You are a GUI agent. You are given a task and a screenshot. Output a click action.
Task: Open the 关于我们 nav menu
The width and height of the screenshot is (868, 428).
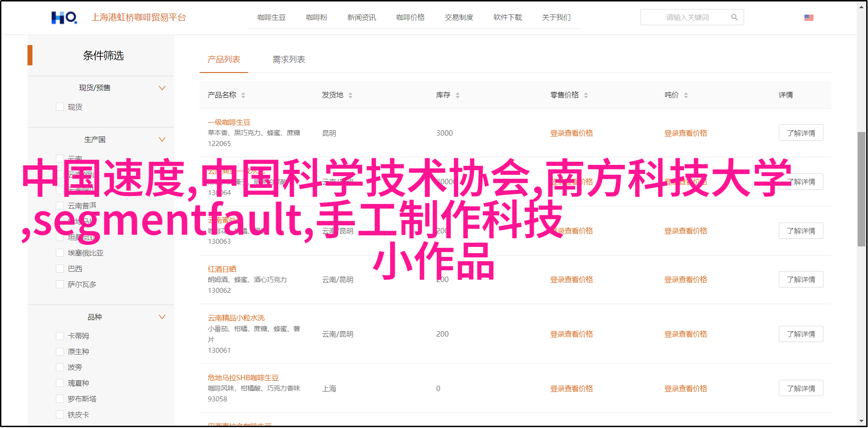[556, 18]
